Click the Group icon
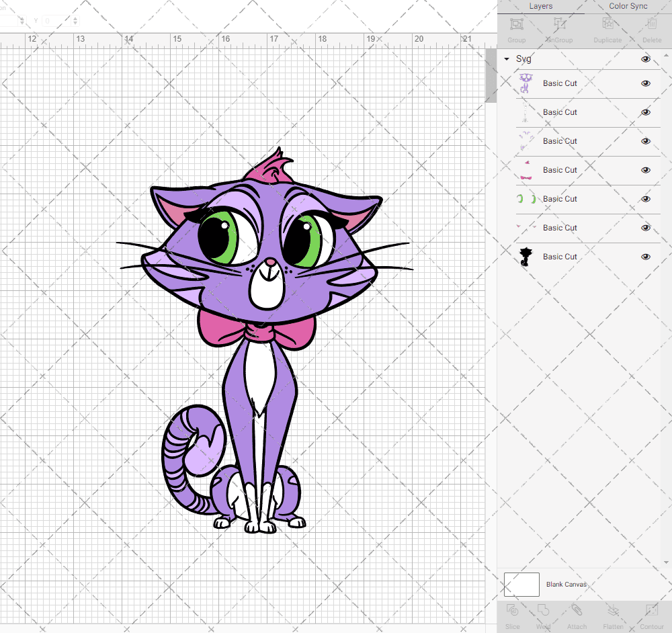Screen dimensions: 672x633 point(516,24)
